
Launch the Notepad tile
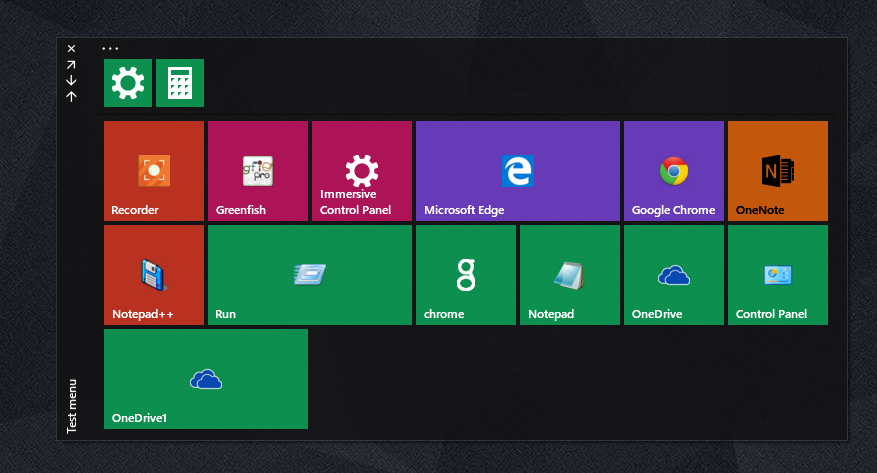[570, 275]
